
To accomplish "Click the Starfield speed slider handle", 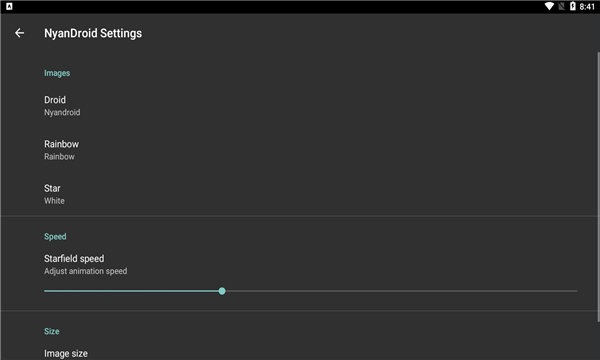I will [x=222, y=291].
